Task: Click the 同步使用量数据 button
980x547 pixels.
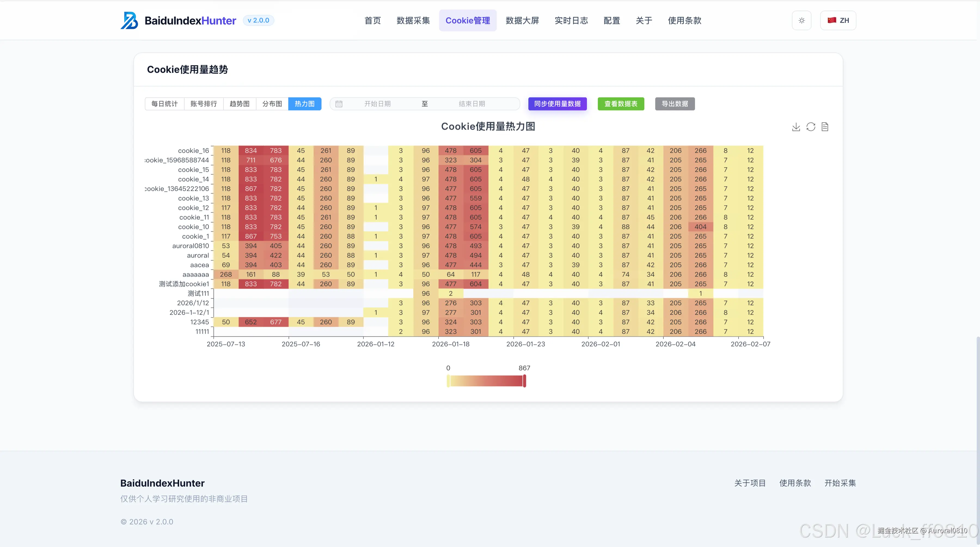Action: (557, 104)
